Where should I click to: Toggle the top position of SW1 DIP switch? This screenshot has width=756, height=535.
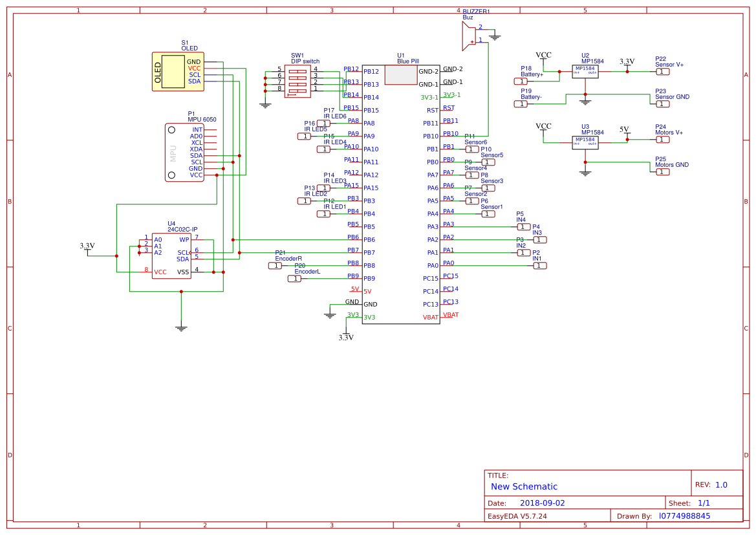click(x=297, y=71)
